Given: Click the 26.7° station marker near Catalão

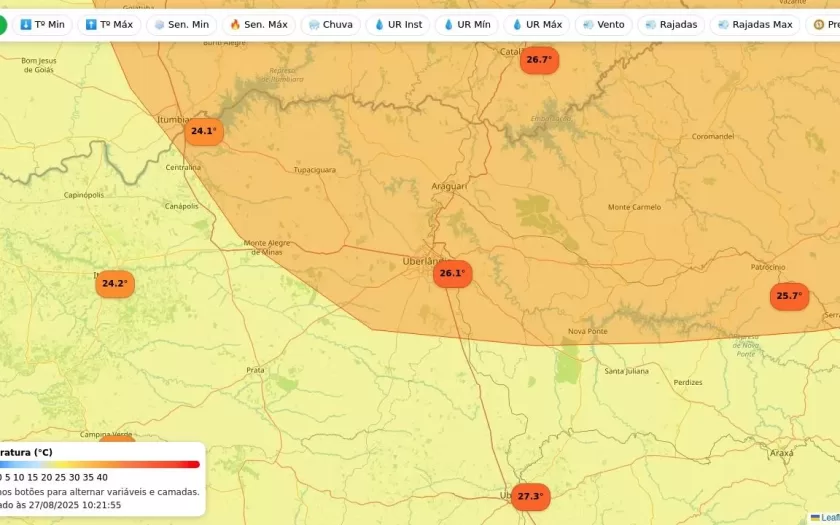Looking at the screenshot, I should point(538,60).
